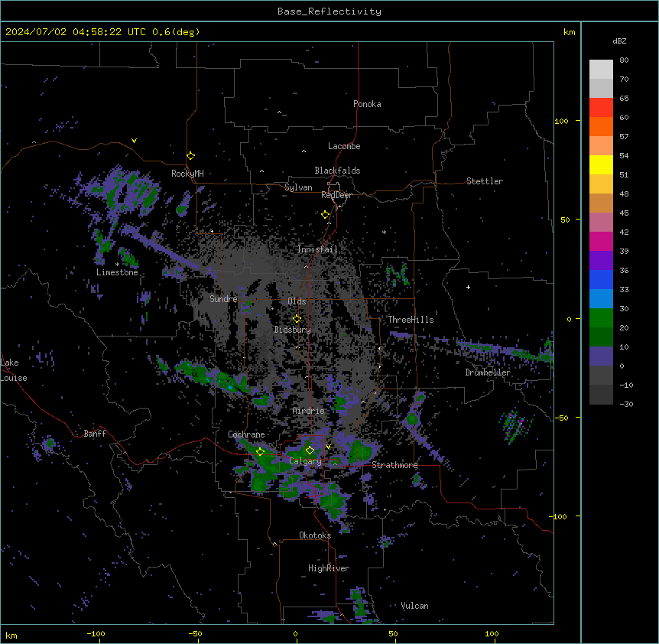659x644 pixels.
Task: Click the HighRiver town label
Action: pos(329,568)
